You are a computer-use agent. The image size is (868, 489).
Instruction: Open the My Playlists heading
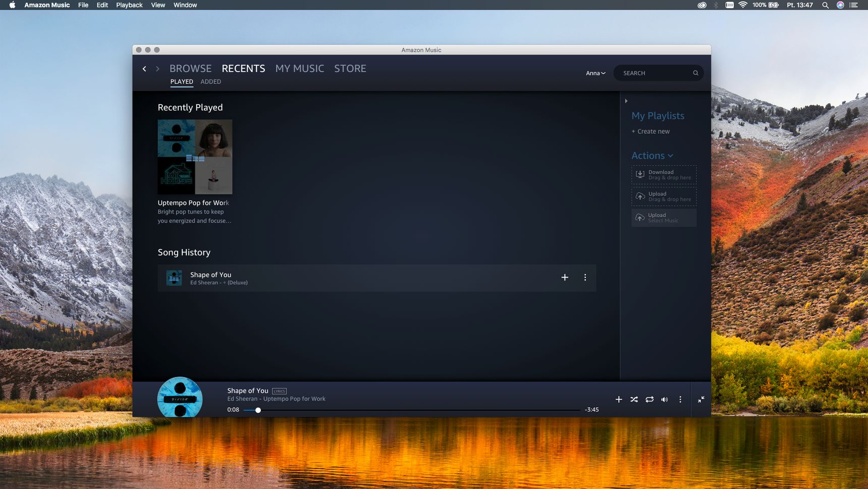tap(658, 116)
